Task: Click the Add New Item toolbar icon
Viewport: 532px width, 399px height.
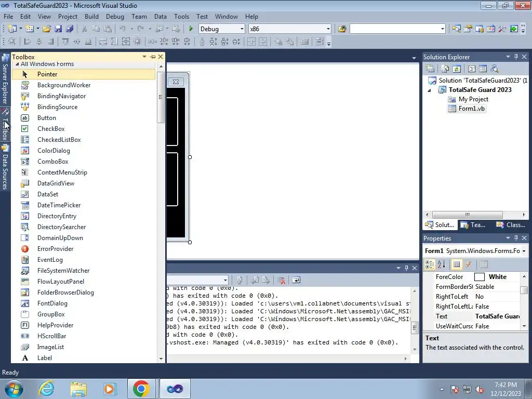Action: point(29,29)
